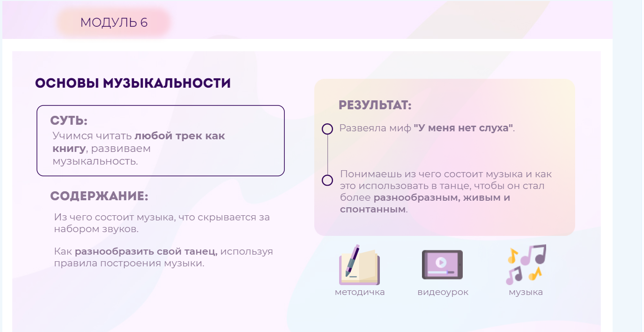644x332 pixels.
Task: Click the bold text "разнообразным, живым и спонтанным"
Action: 425,204
